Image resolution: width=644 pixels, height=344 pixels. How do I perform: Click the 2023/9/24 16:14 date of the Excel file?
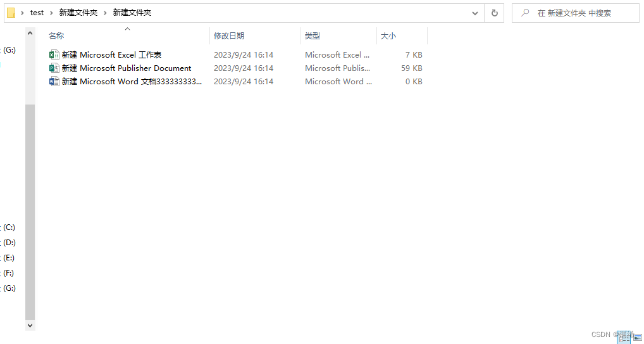pyautogui.click(x=244, y=54)
